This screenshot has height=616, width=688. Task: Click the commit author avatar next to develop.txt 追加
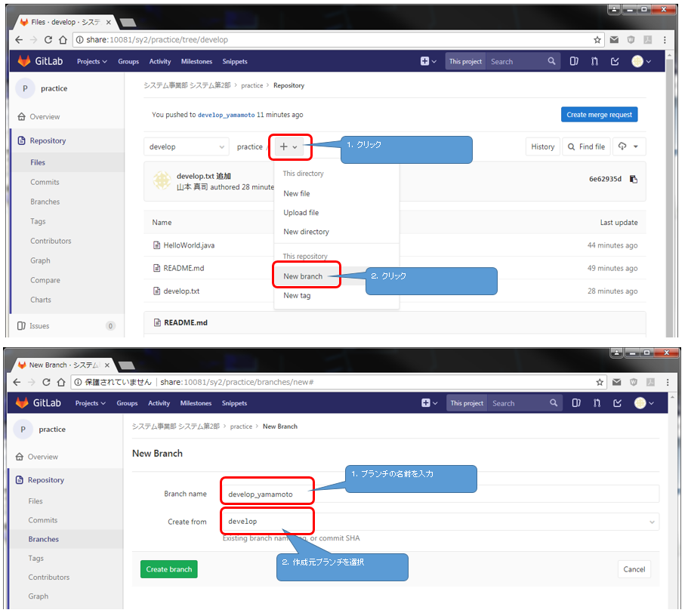pyautogui.click(x=162, y=180)
